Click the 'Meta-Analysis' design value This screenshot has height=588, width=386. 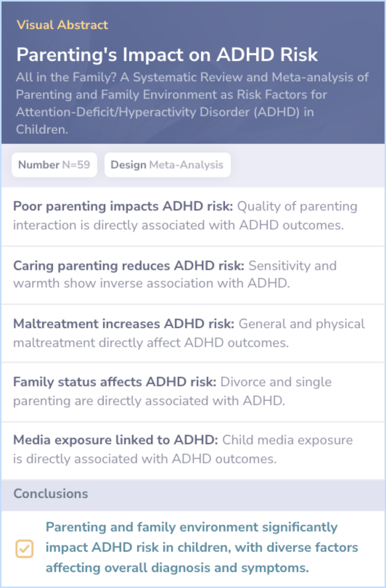[186, 165]
